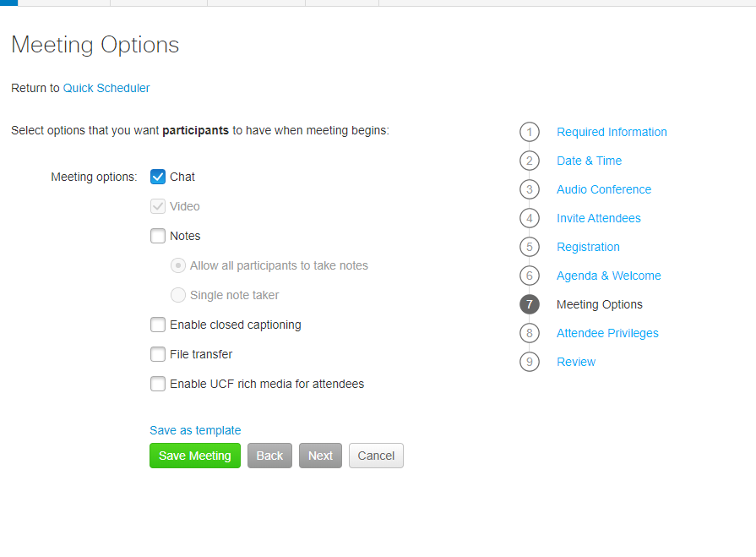The image size is (756, 557).
Task: Enable UCF rich media for attendees
Action: pyautogui.click(x=158, y=384)
